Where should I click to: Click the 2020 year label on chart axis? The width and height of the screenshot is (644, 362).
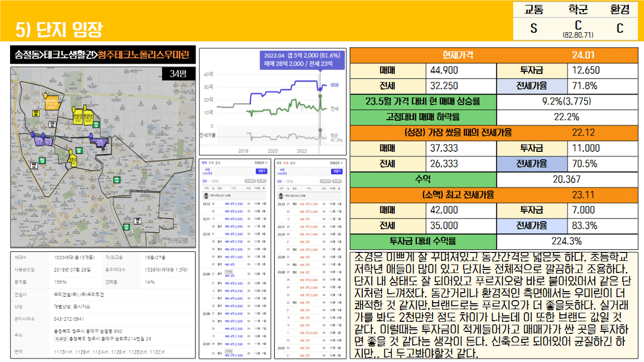[x=273, y=151]
